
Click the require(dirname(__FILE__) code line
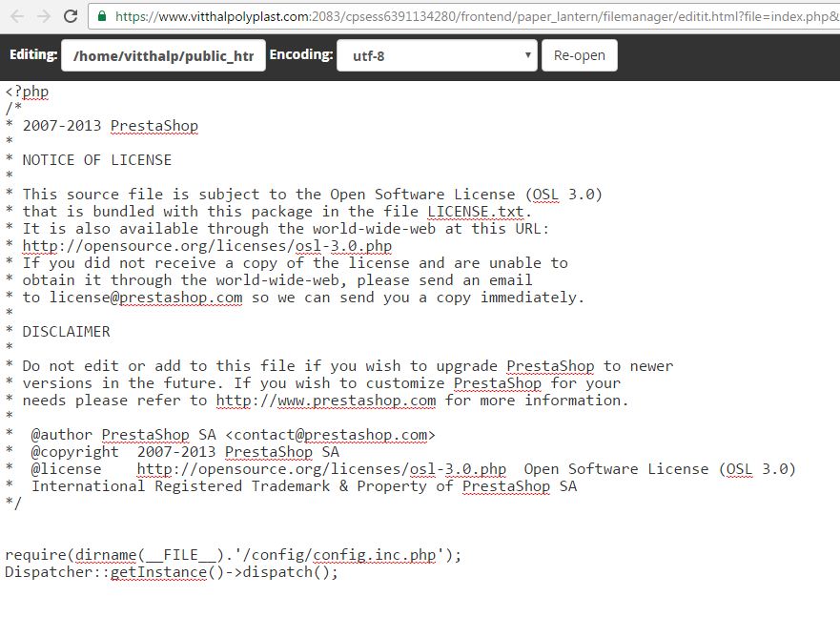(x=233, y=554)
